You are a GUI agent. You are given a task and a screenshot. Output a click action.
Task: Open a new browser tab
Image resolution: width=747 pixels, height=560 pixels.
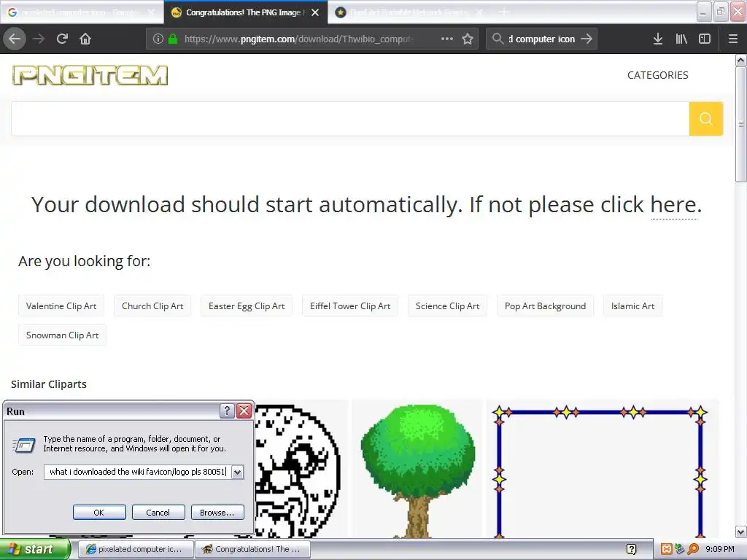pos(504,12)
